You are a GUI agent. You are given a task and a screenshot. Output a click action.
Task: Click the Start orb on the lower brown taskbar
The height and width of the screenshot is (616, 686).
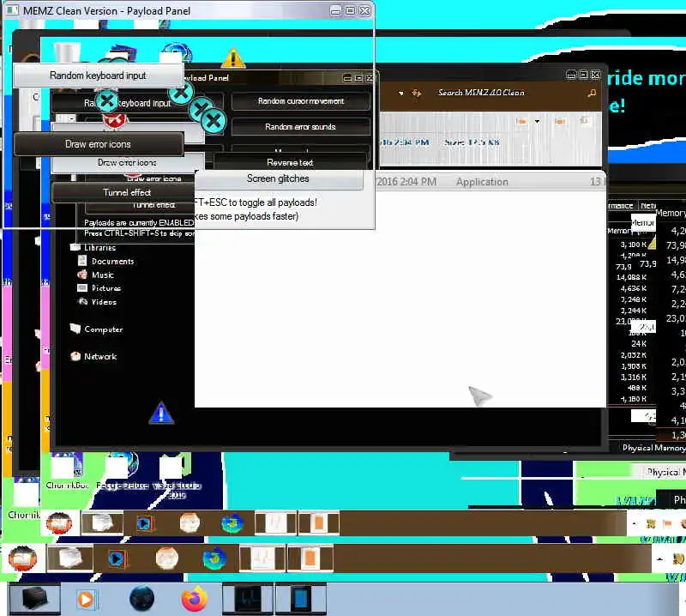coord(23,558)
